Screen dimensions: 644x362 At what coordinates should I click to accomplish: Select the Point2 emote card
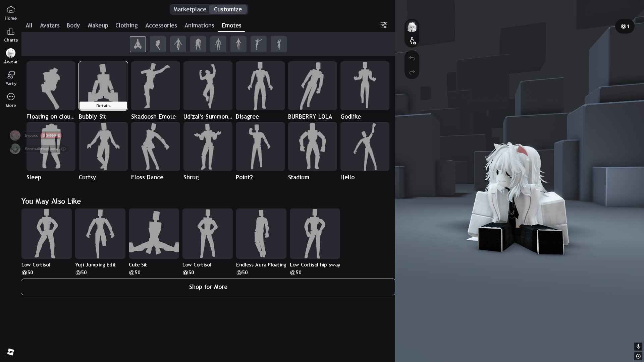pyautogui.click(x=260, y=146)
